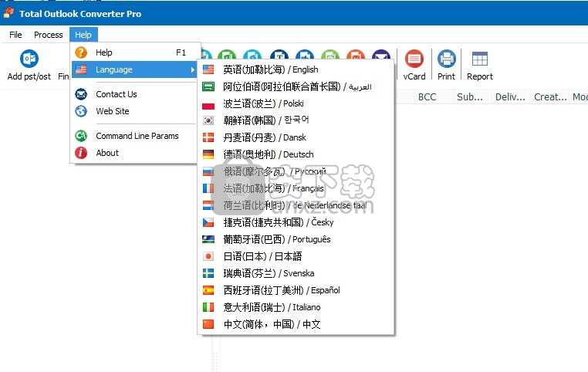Select Chinese 中文 language option
This screenshot has width=588, height=372.
pyautogui.click(x=296, y=324)
